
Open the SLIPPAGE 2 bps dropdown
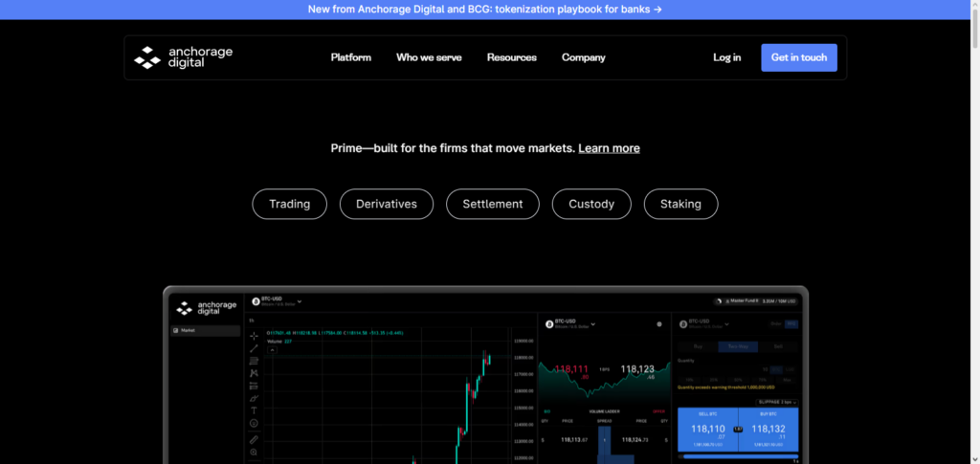pos(777,402)
